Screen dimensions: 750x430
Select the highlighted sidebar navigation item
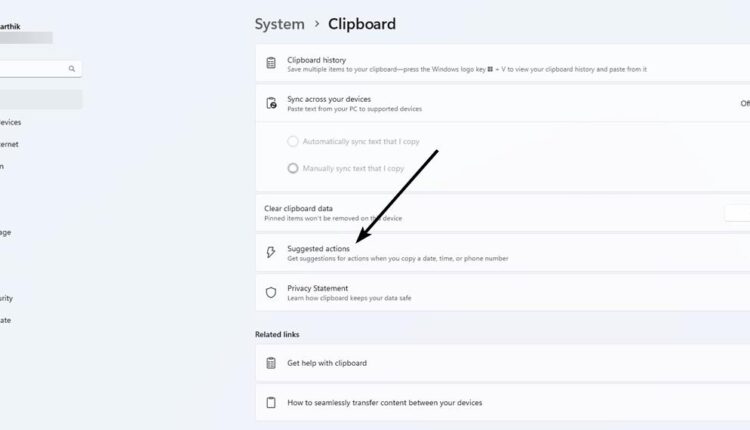[41, 99]
